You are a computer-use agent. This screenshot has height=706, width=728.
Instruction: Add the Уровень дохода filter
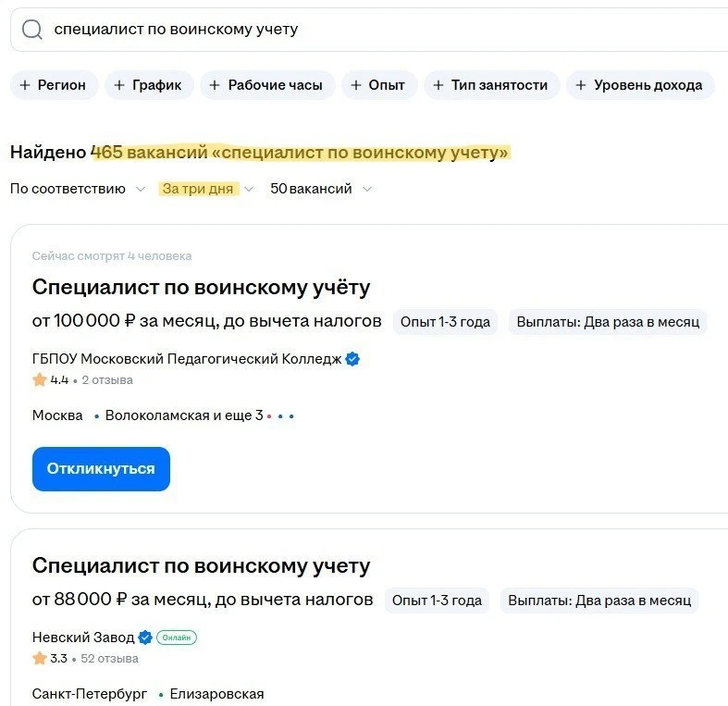[x=640, y=85]
